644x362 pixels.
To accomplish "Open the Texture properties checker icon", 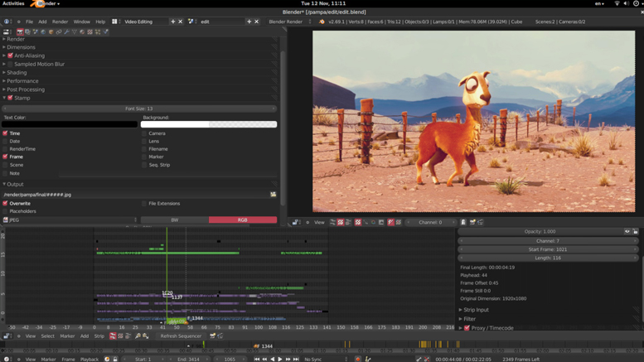I will (x=90, y=31).
